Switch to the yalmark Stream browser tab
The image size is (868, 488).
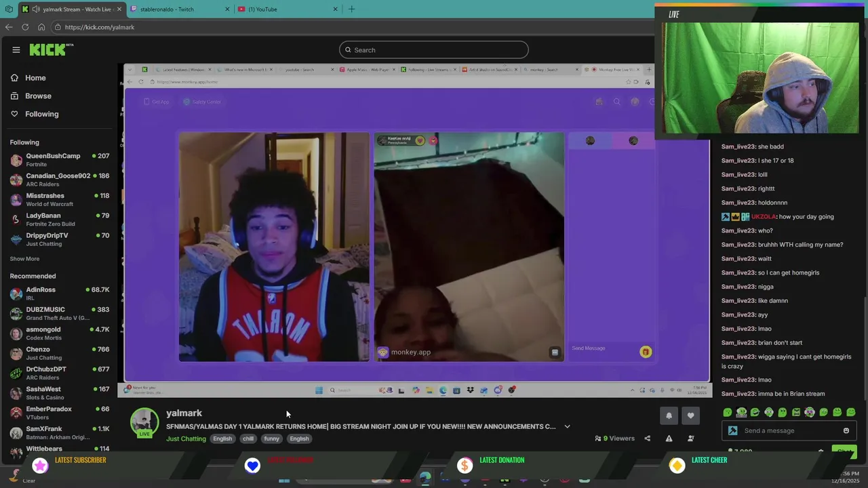73,9
